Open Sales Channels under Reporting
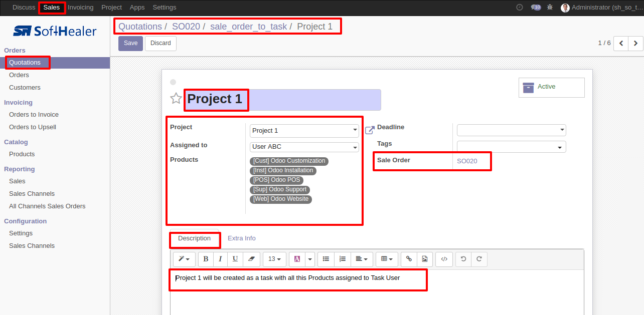 pos(32,194)
